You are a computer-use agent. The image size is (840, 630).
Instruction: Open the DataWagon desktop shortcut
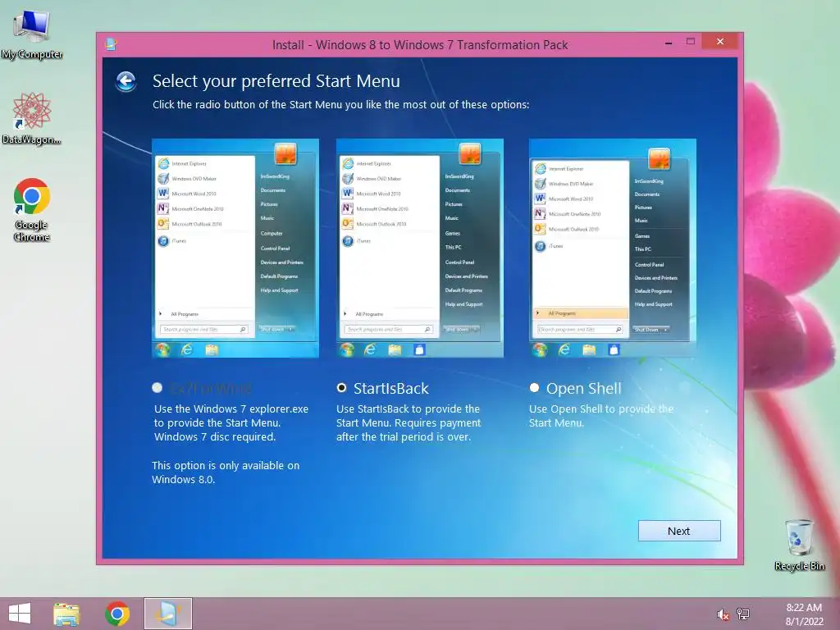click(x=32, y=118)
